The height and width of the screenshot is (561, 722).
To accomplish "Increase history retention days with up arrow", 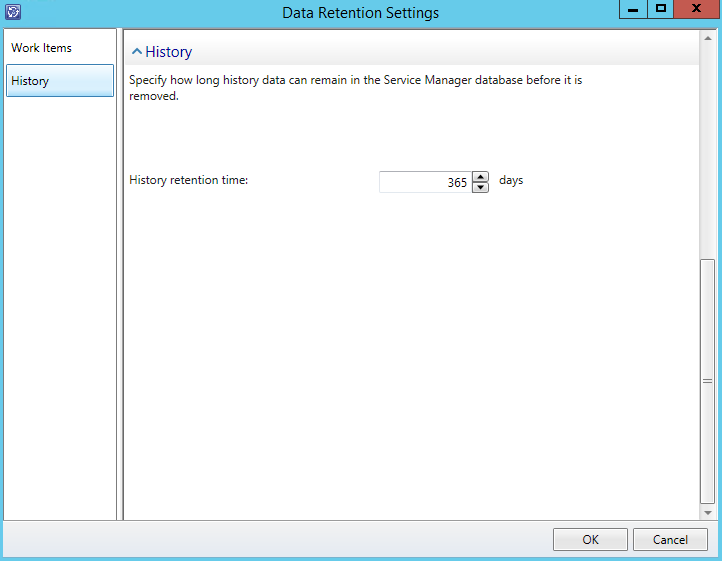I will [480, 177].
